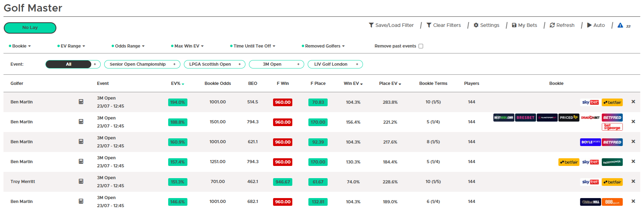
Task: Click Betfred logo in 188.8% row
Action: pyautogui.click(x=612, y=118)
